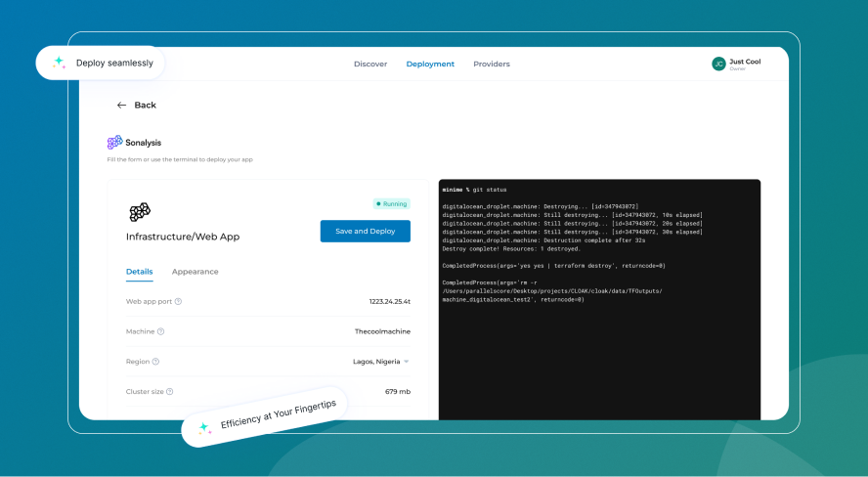Screen dimensions: 868x477
Task: Click the Back link text
Action: [x=145, y=106]
